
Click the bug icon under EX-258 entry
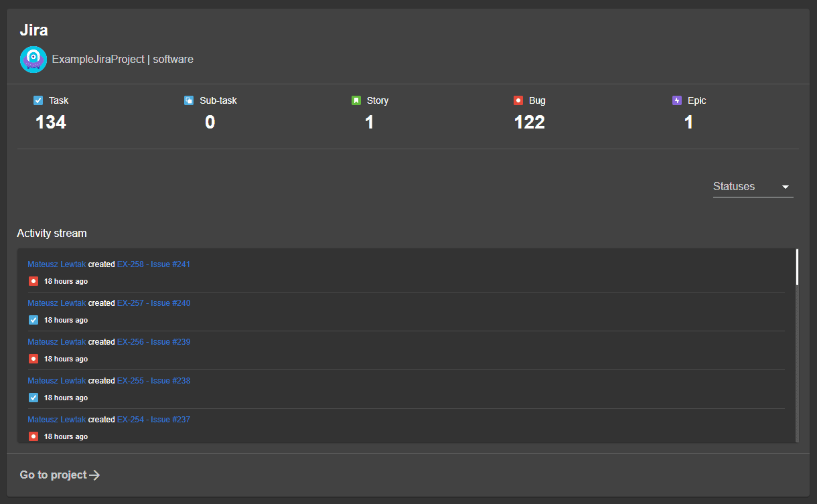pos(33,281)
